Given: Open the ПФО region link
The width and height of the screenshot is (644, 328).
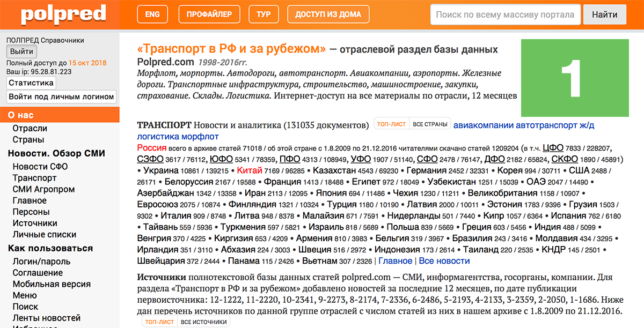Looking at the screenshot, I should point(290,159).
